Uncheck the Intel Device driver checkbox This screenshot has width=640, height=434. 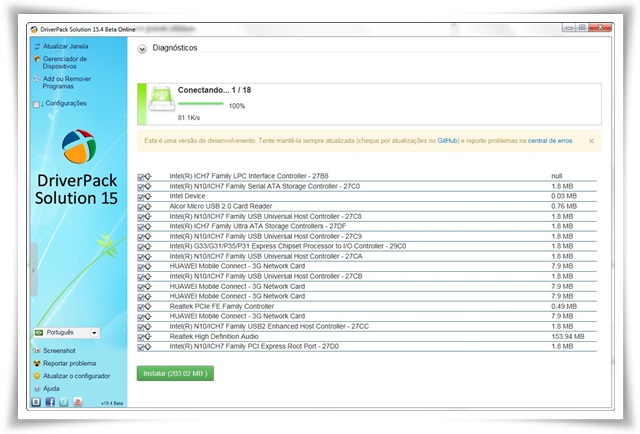140,197
